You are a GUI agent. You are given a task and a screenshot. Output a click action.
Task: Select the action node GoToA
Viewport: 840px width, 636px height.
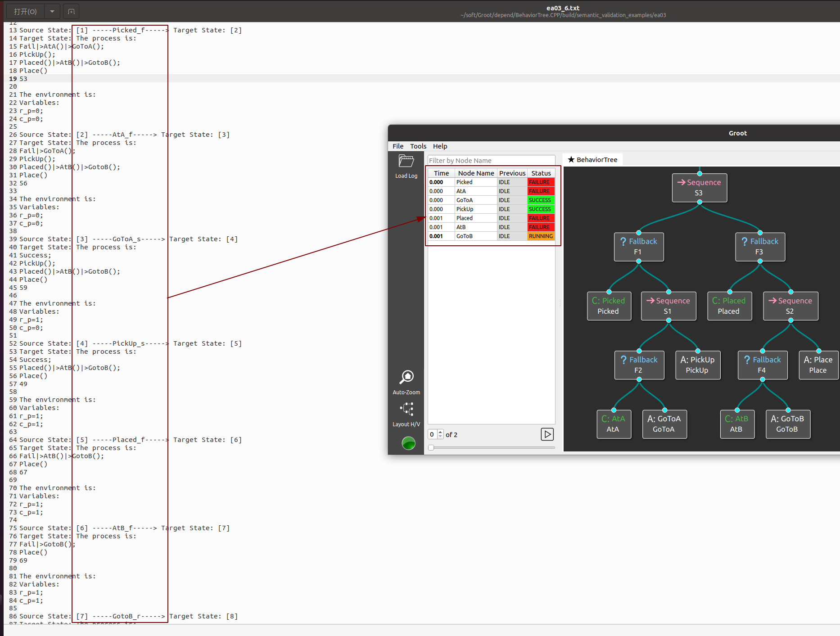(664, 424)
